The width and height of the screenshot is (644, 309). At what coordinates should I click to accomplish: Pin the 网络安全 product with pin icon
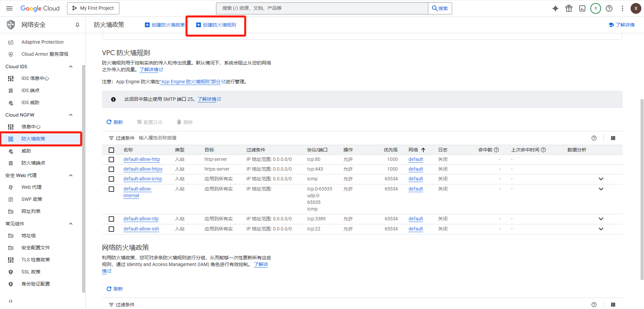(x=77, y=25)
